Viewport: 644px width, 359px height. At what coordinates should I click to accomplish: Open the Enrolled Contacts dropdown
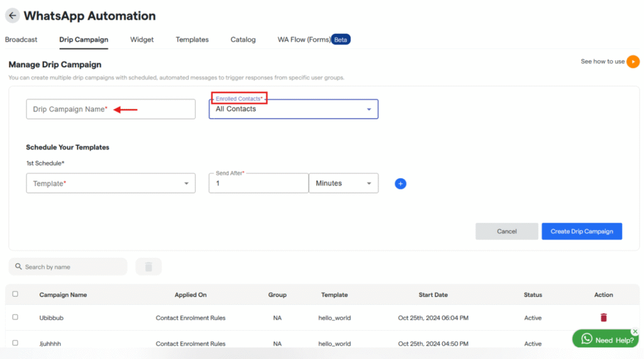(294, 109)
